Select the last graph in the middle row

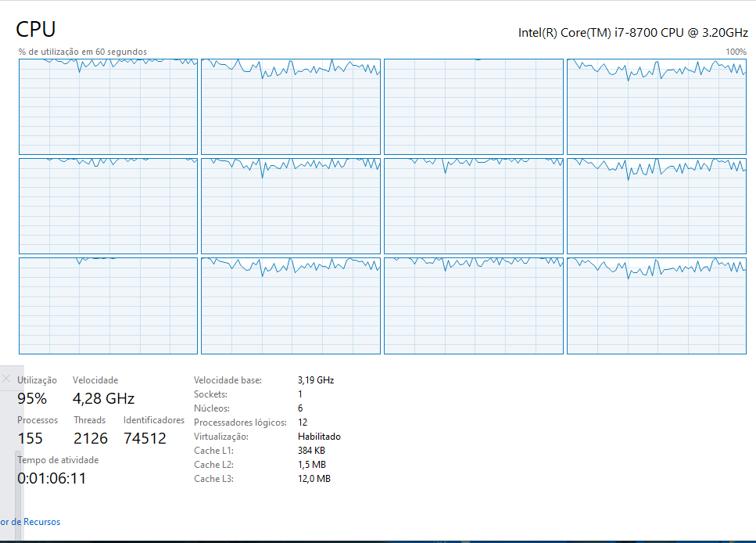point(657,206)
